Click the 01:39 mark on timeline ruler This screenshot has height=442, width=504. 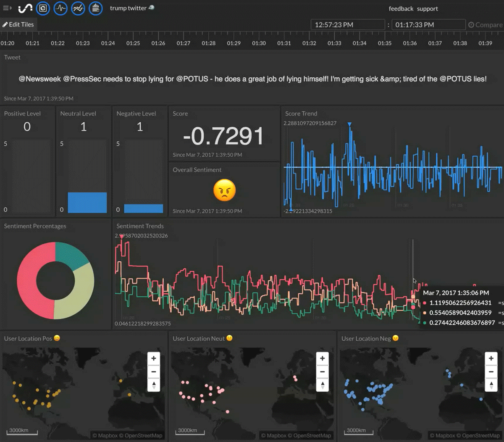[x=485, y=43]
